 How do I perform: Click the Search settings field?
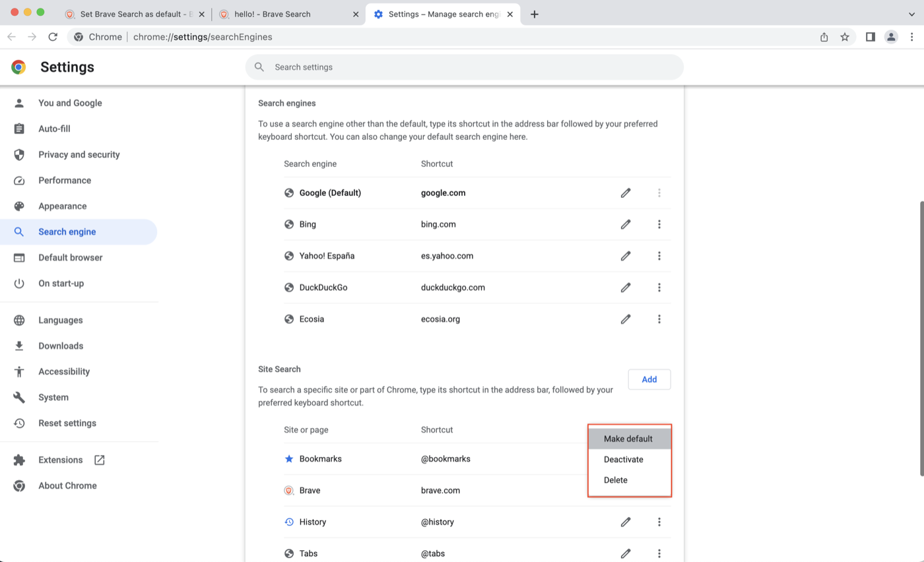pyautogui.click(x=464, y=67)
